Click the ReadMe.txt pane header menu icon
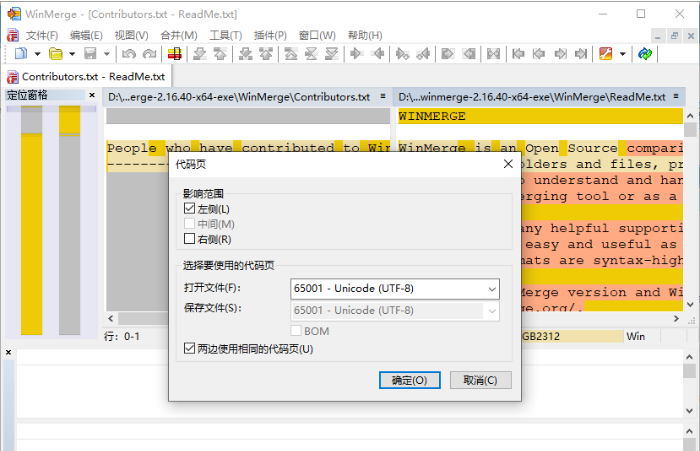 (x=676, y=96)
